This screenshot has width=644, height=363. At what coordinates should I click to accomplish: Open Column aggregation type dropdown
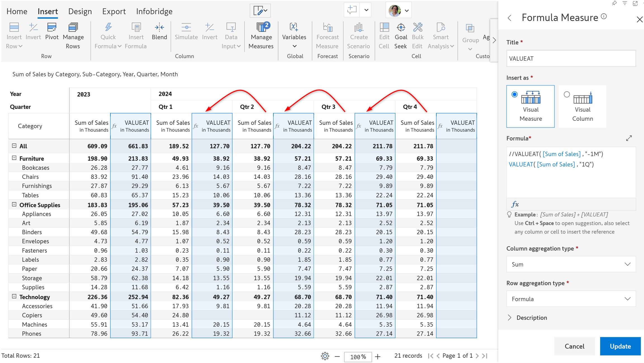(x=571, y=264)
